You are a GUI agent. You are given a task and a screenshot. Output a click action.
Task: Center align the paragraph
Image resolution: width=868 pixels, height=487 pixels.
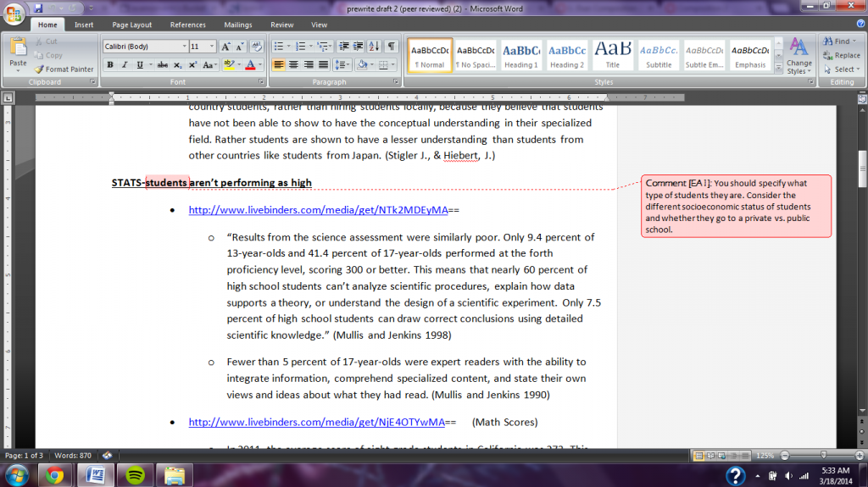293,64
